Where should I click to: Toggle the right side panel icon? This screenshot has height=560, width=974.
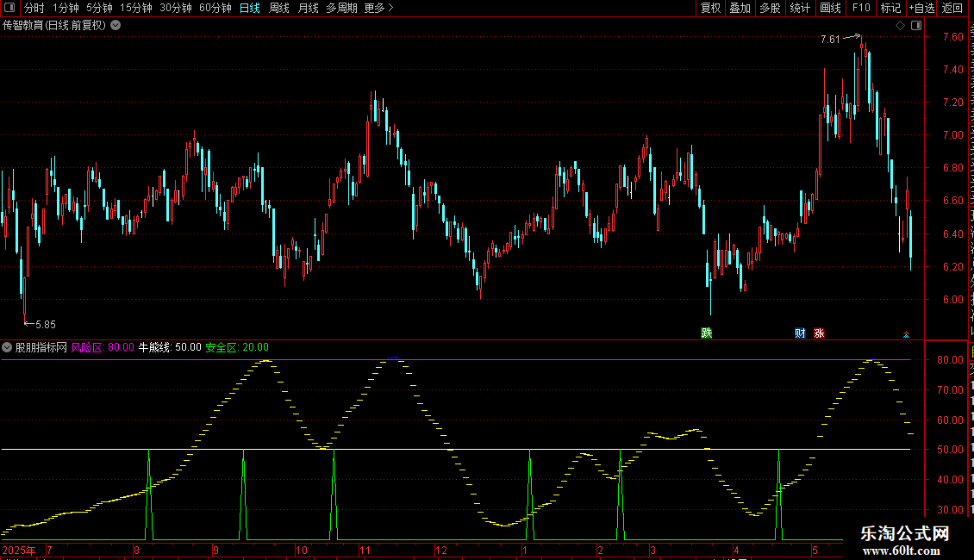coord(916,26)
